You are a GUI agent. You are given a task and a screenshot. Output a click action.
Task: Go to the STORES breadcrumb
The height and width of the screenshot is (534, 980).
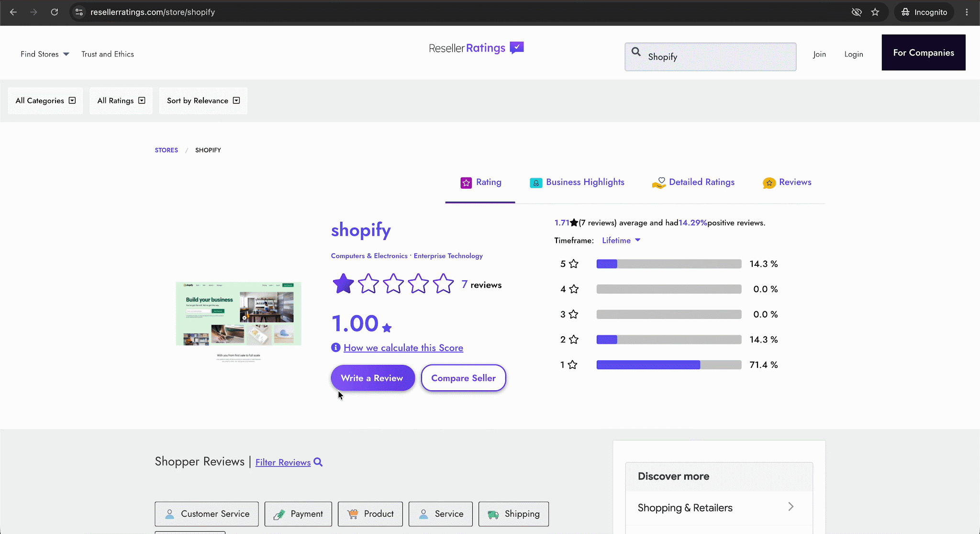pyautogui.click(x=167, y=150)
